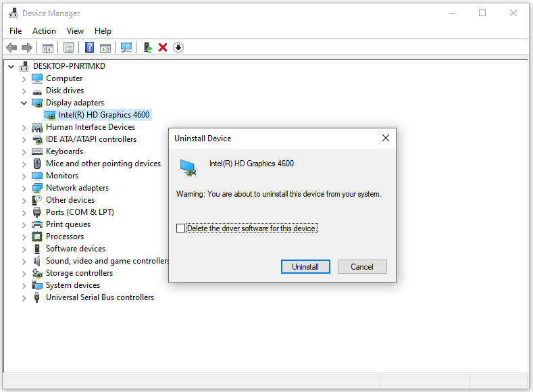Image resolution: width=533 pixels, height=392 pixels.
Task: Click the IDE ATA/ATAPI controllers icon
Action: click(x=37, y=139)
